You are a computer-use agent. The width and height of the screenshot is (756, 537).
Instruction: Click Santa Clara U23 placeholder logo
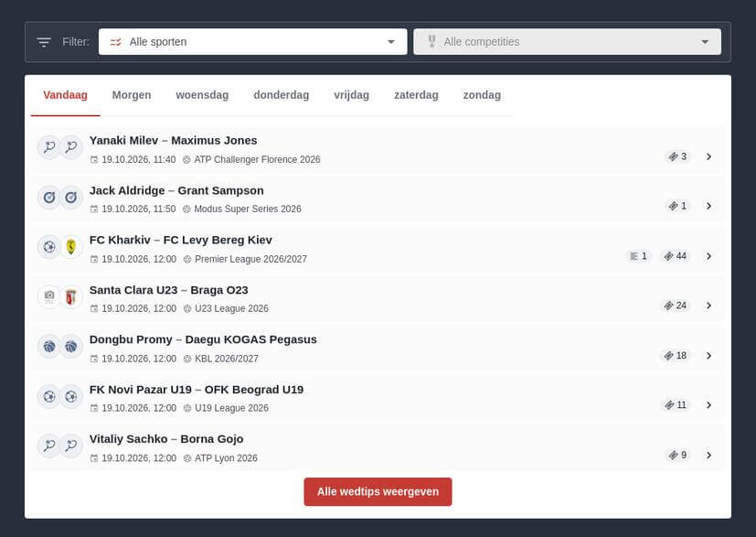click(x=49, y=296)
